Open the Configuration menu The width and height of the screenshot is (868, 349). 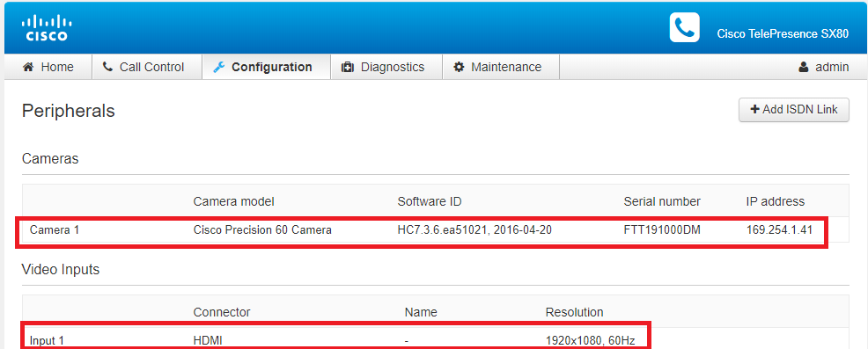pyautogui.click(x=266, y=67)
